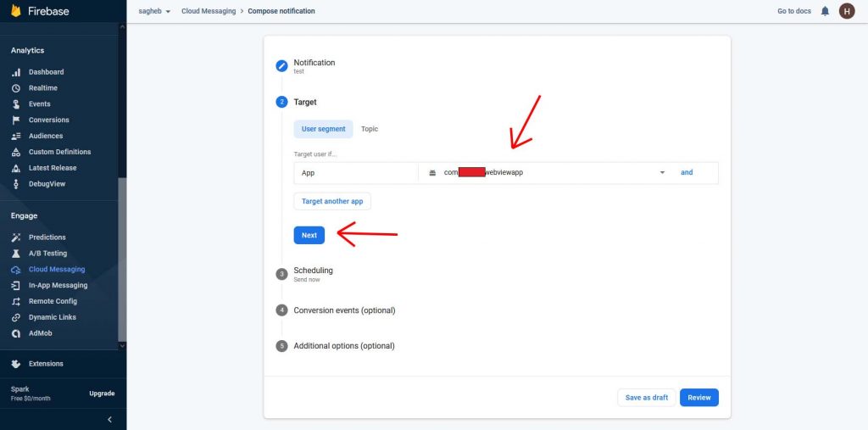868x430 pixels.
Task: Click the Cloud Messaging cloud icon
Action: (16, 270)
